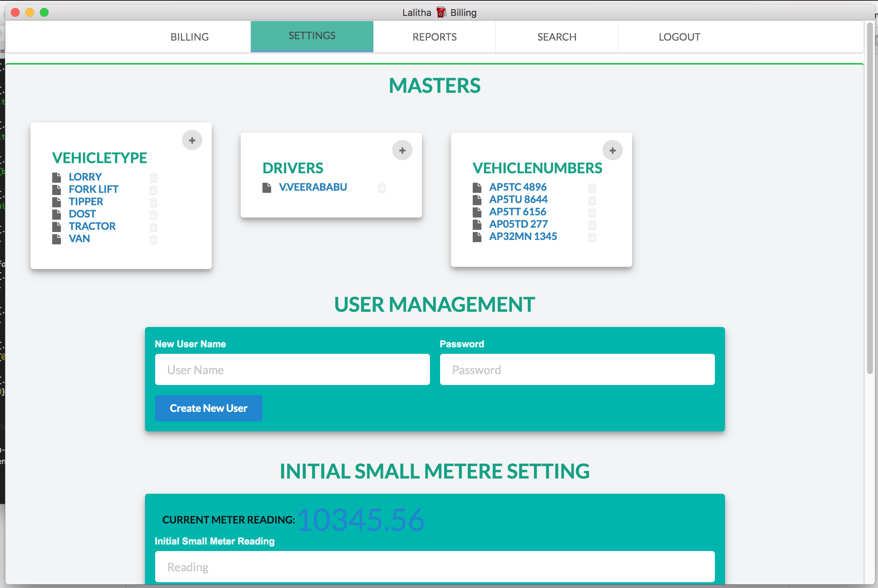Click the document icon beside VAN

[x=57, y=239]
